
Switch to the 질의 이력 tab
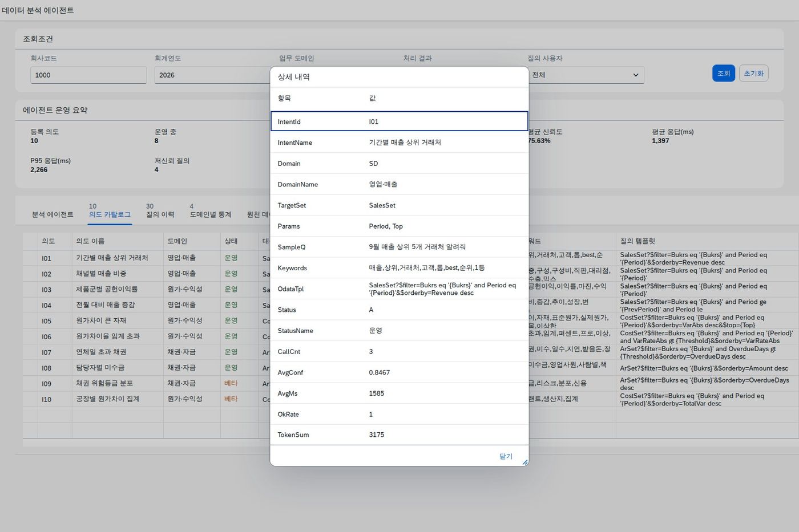click(160, 214)
